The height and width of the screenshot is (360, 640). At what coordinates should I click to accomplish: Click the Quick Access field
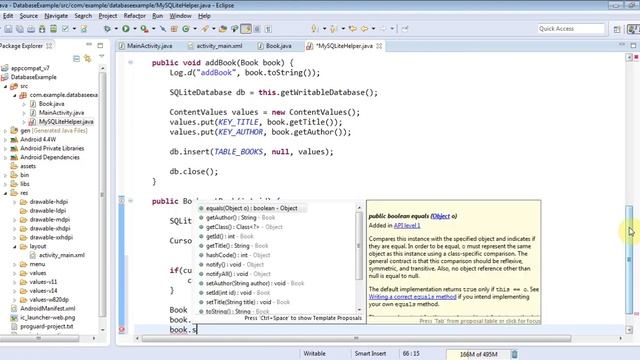(x=571, y=29)
